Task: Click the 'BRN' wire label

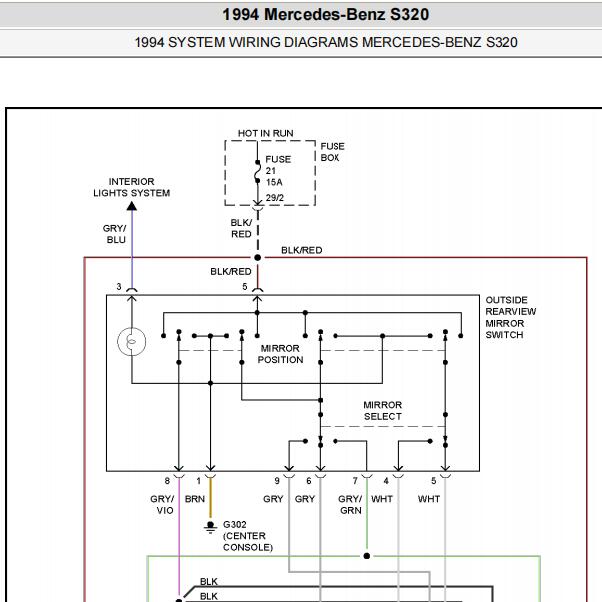Action: point(195,499)
